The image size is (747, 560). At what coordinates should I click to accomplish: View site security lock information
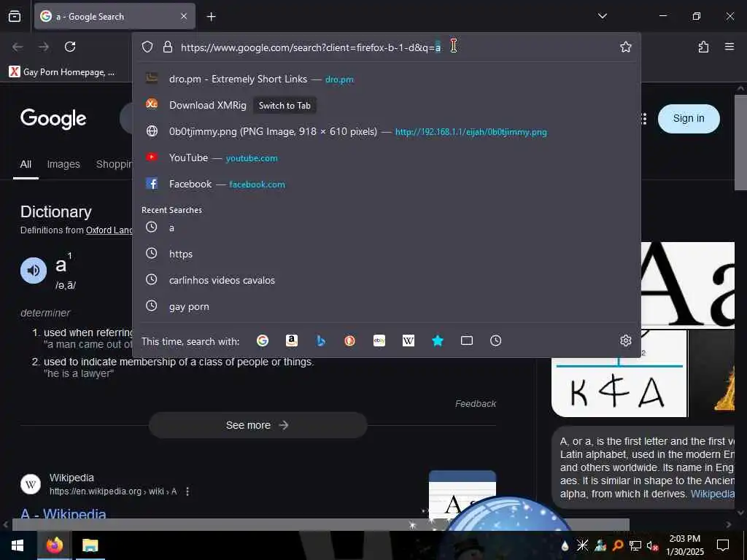[x=167, y=47]
